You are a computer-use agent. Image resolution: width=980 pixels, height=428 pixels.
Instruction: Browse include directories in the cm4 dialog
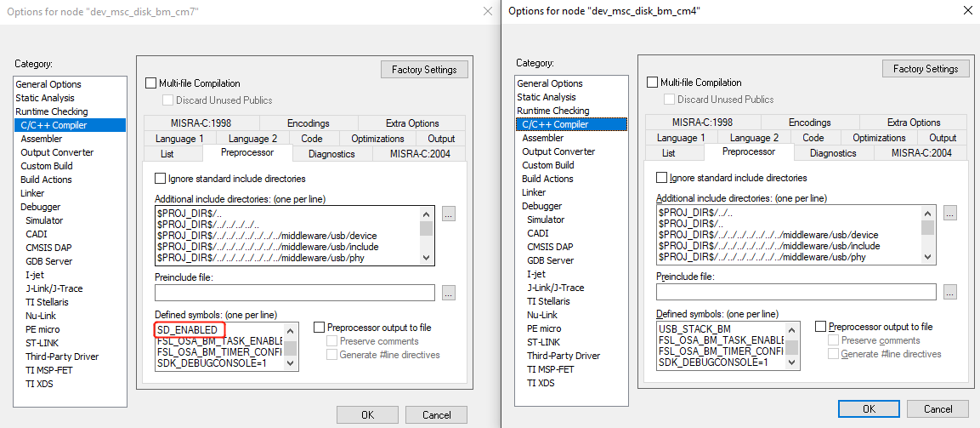pyautogui.click(x=949, y=214)
